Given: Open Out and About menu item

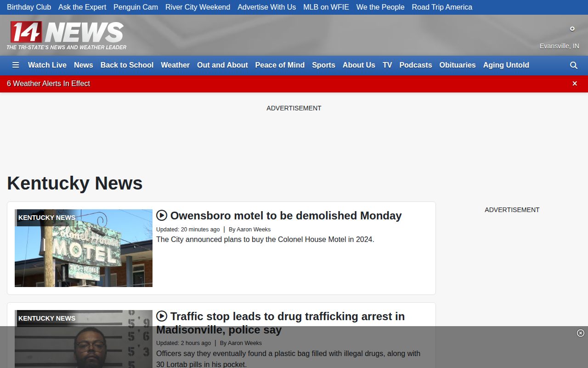Looking at the screenshot, I should (x=222, y=65).
